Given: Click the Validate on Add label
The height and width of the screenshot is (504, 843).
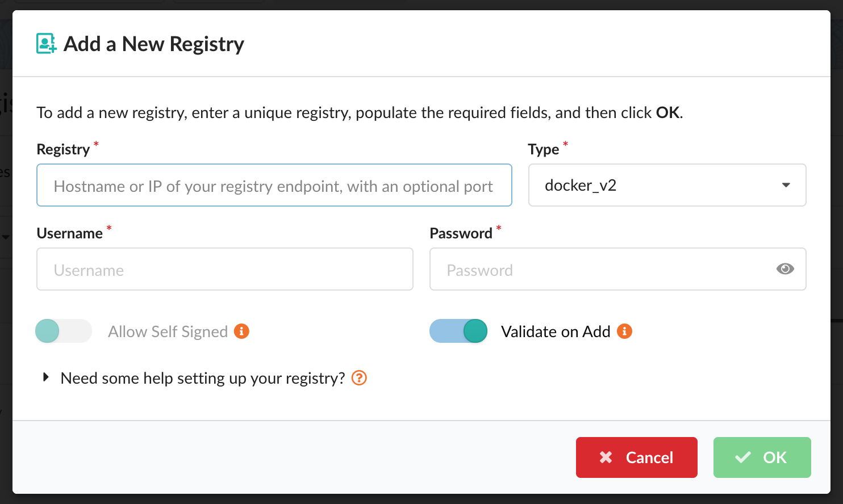Looking at the screenshot, I should click(555, 331).
